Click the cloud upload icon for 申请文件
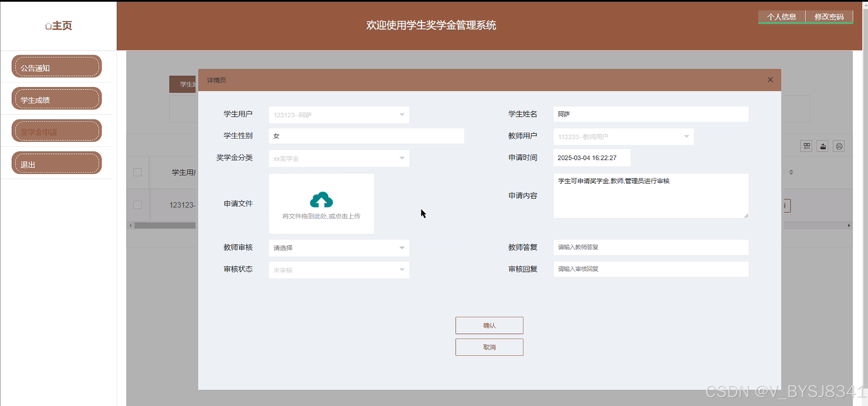This screenshot has height=406, width=868. (x=321, y=200)
